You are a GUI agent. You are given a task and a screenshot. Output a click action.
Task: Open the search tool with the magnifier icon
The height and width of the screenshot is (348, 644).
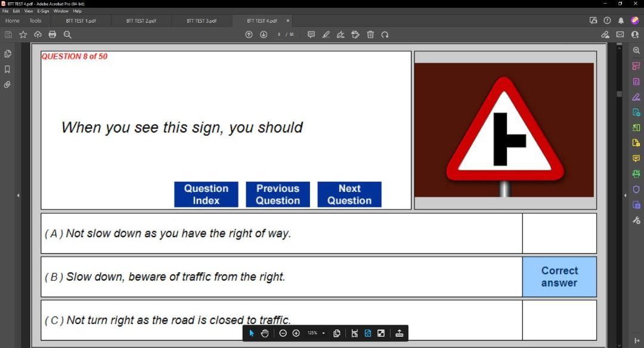tap(67, 35)
